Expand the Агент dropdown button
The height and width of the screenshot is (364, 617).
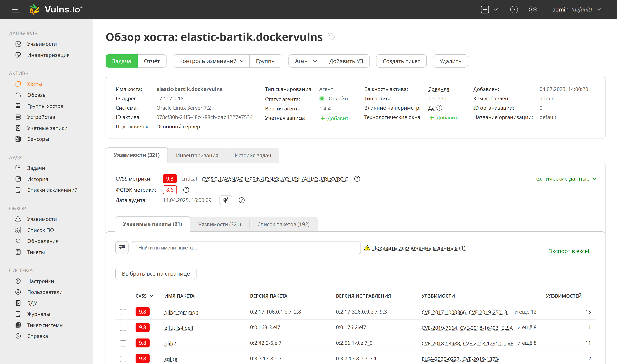point(306,61)
